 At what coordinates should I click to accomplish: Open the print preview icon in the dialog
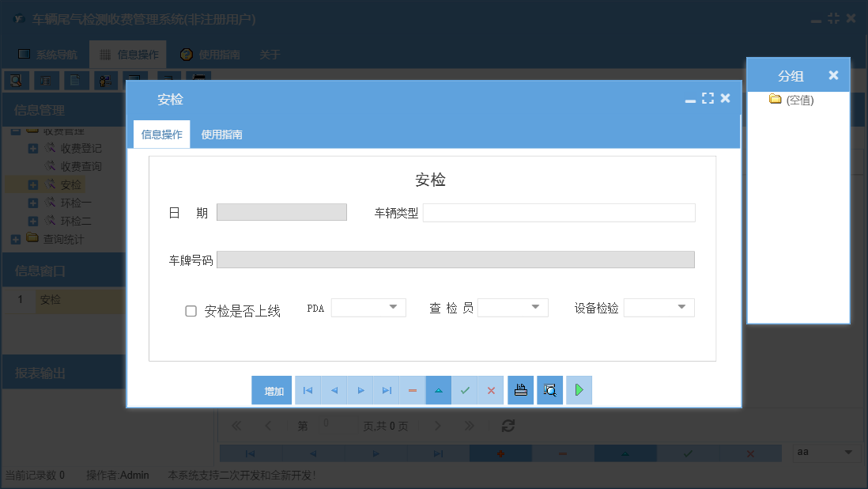[549, 389]
